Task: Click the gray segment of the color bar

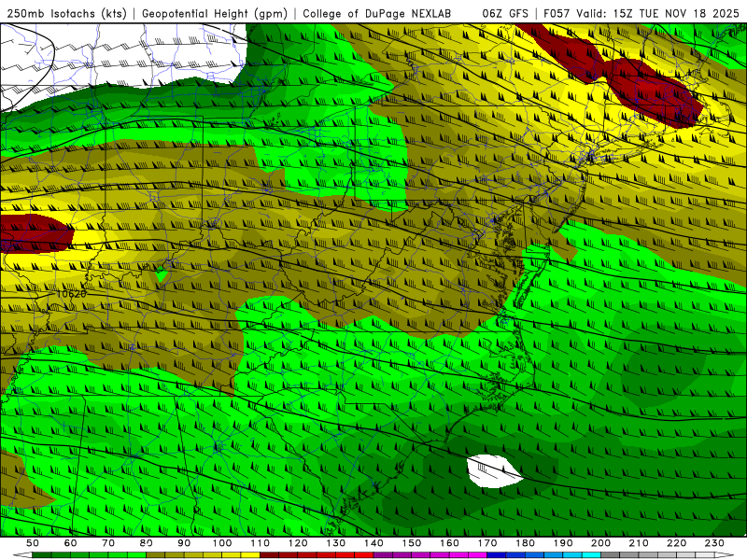Action: tap(657, 555)
